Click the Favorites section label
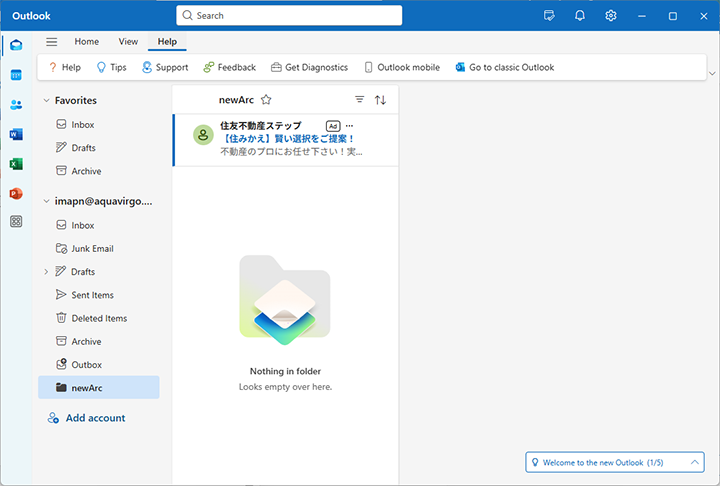 (76, 100)
